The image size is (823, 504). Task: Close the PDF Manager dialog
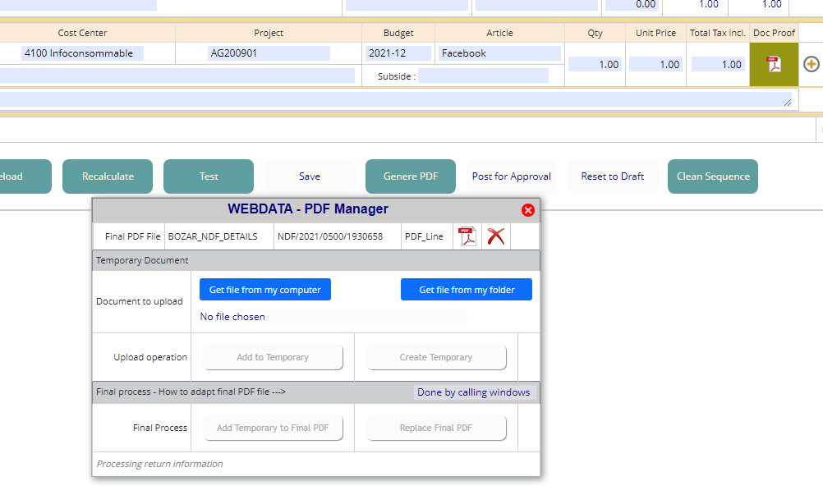click(528, 210)
